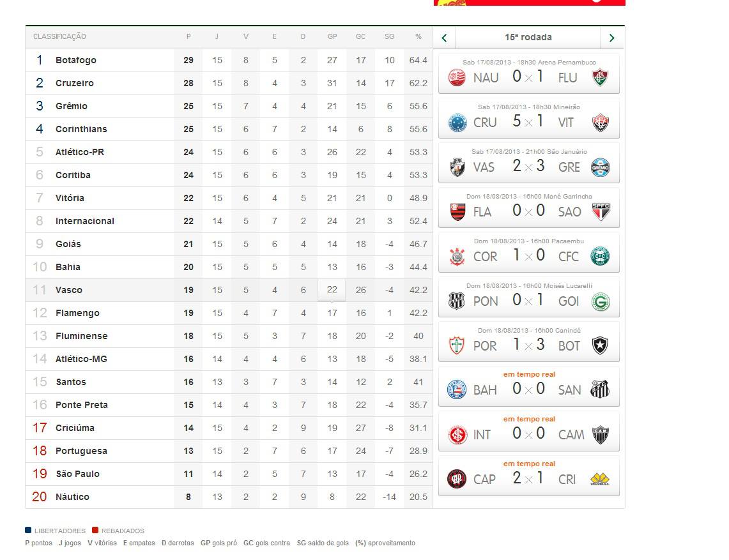Click the Criciúma crest beside CRI
Image resolution: width=729 pixels, height=560 pixels.
pos(600,479)
